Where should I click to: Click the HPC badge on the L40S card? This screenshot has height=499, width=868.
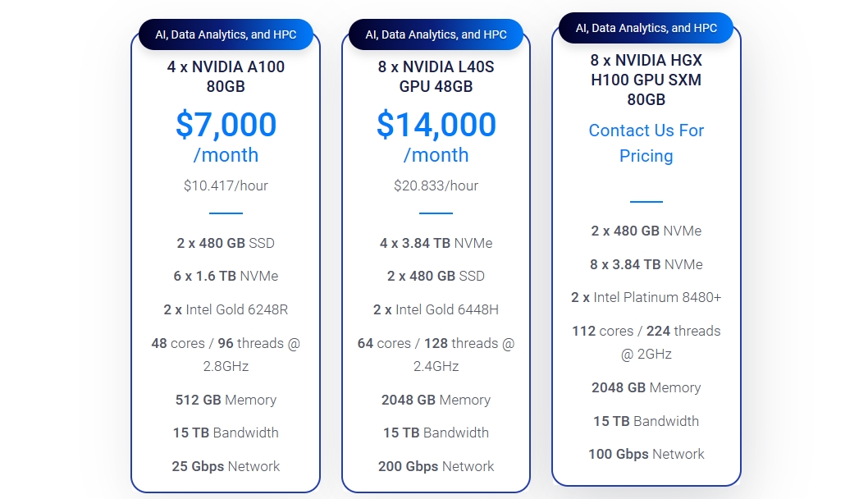point(436,34)
